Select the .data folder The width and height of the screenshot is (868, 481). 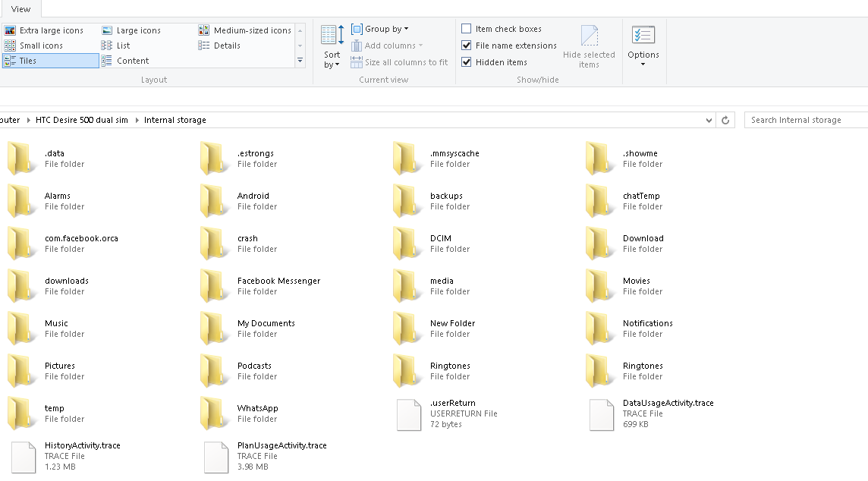tap(47, 159)
